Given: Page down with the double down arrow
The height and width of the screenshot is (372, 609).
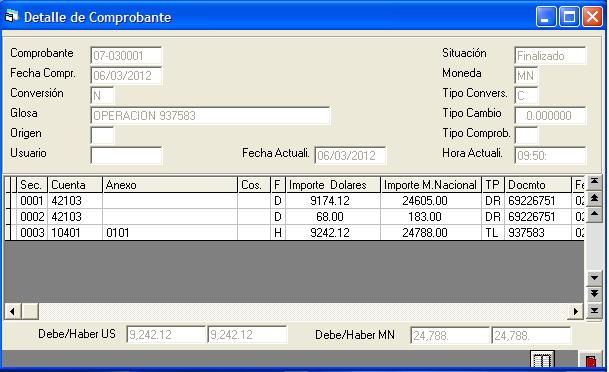Looking at the screenshot, I should pos(594,294).
